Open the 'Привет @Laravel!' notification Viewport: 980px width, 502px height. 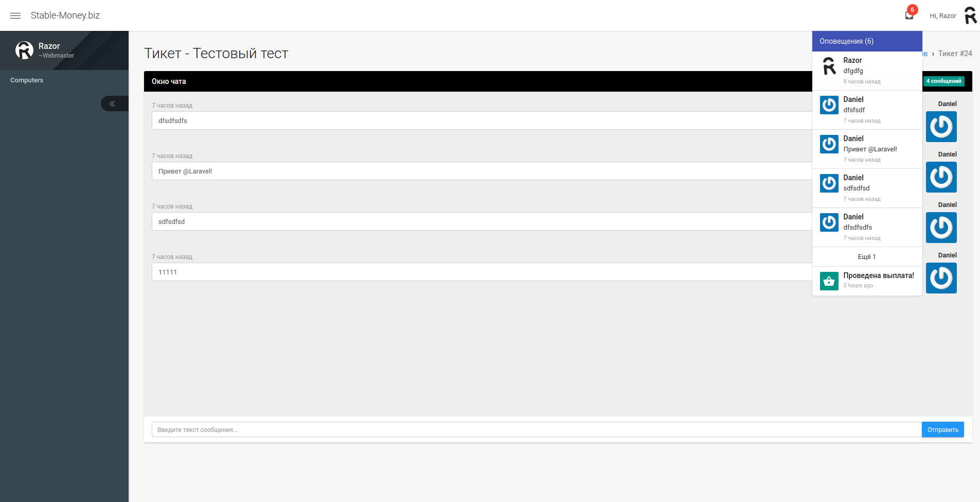870,149
